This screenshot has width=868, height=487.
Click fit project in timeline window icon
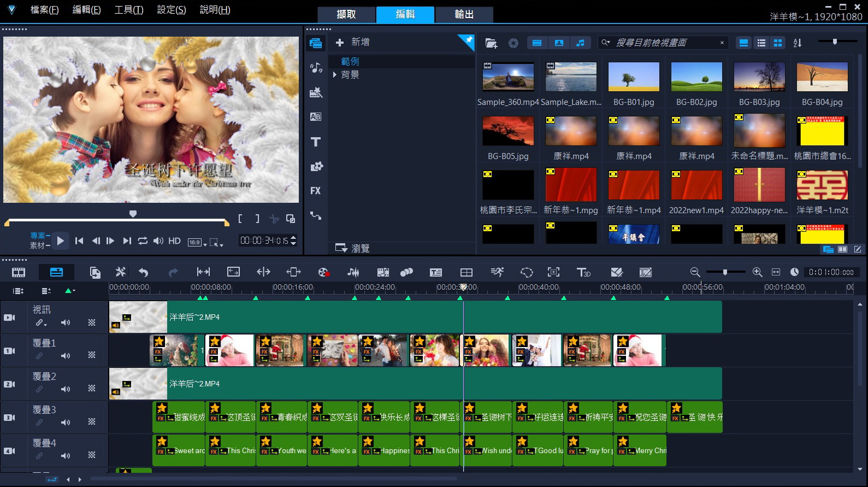(776, 272)
